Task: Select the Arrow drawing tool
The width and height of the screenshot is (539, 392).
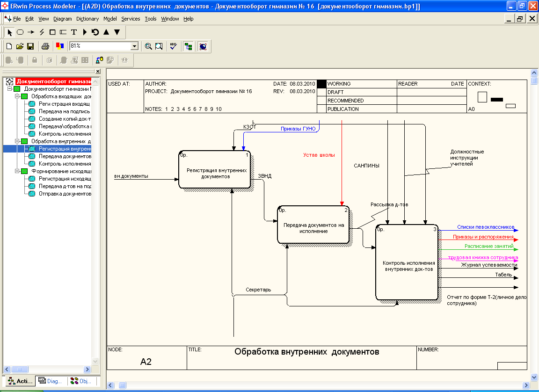Action: pyautogui.click(x=31, y=32)
